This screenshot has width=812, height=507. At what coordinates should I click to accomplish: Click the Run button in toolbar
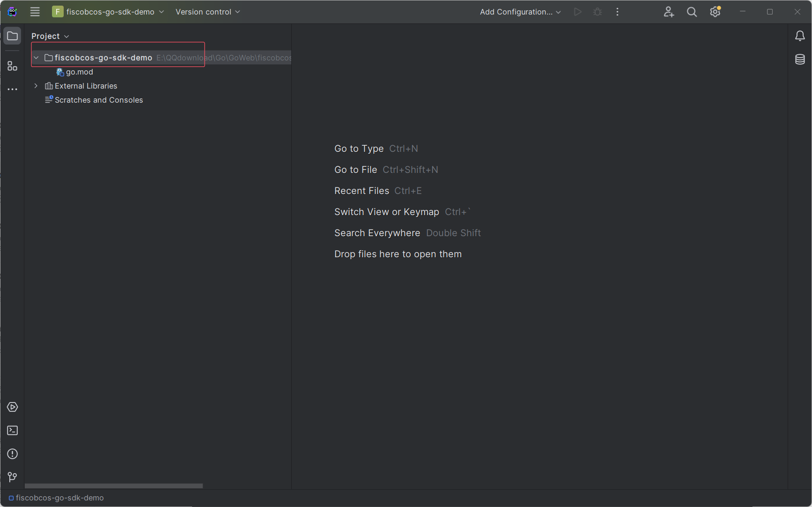pos(578,12)
